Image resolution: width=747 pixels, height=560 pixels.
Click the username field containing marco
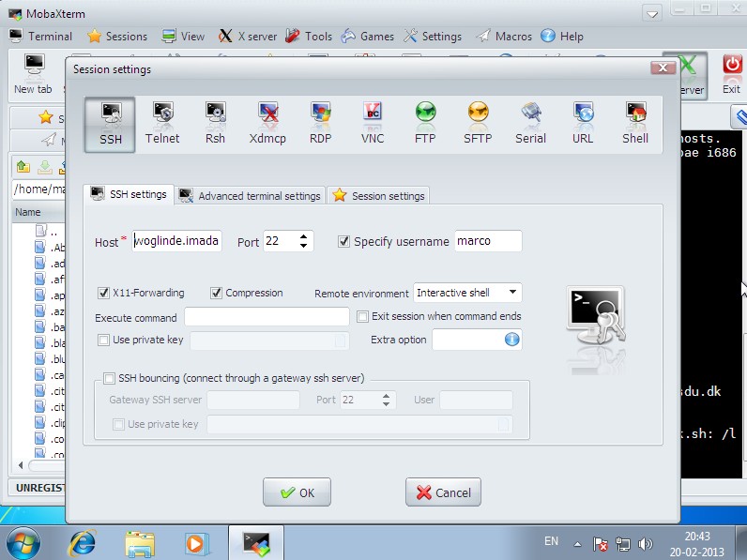488,241
